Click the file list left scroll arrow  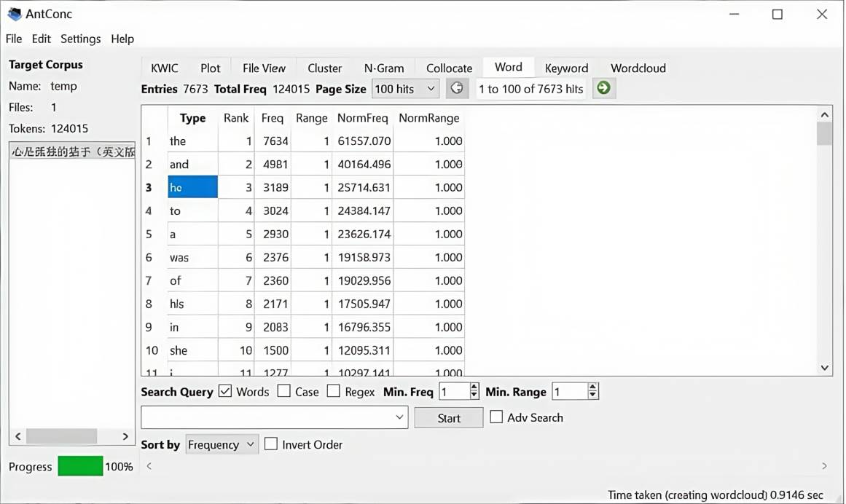pyautogui.click(x=18, y=436)
